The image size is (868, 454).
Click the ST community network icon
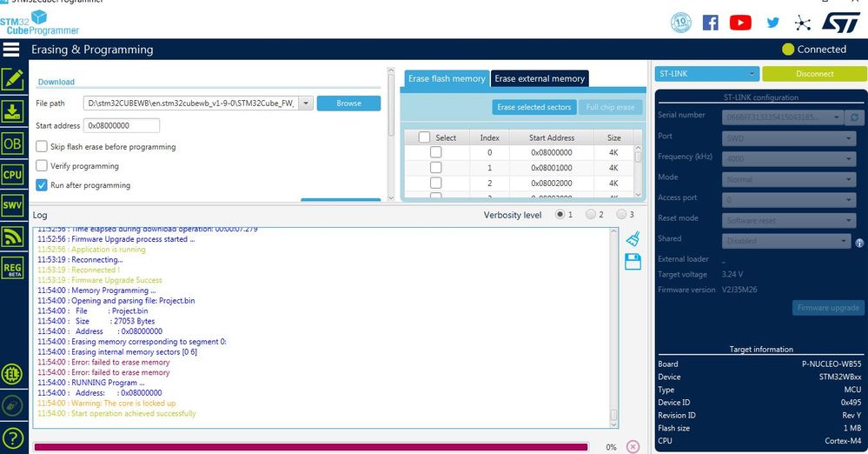tap(802, 23)
